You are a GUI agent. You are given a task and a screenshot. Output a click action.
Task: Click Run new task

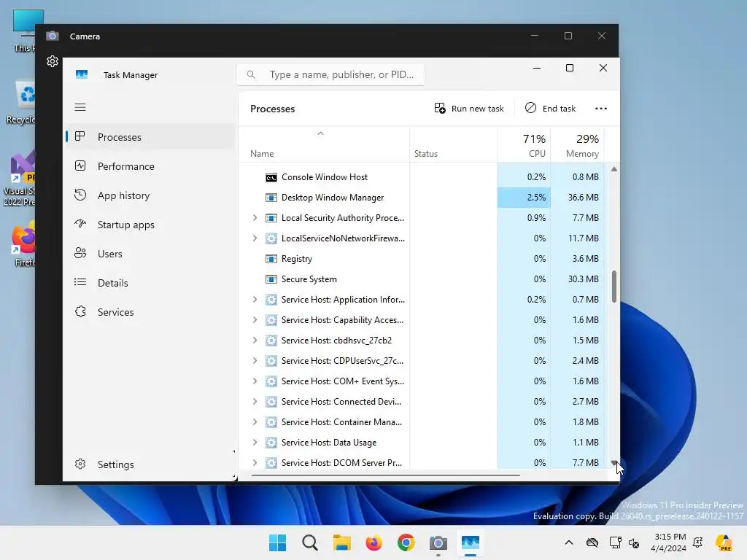pyautogui.click(x=469, y=109)
